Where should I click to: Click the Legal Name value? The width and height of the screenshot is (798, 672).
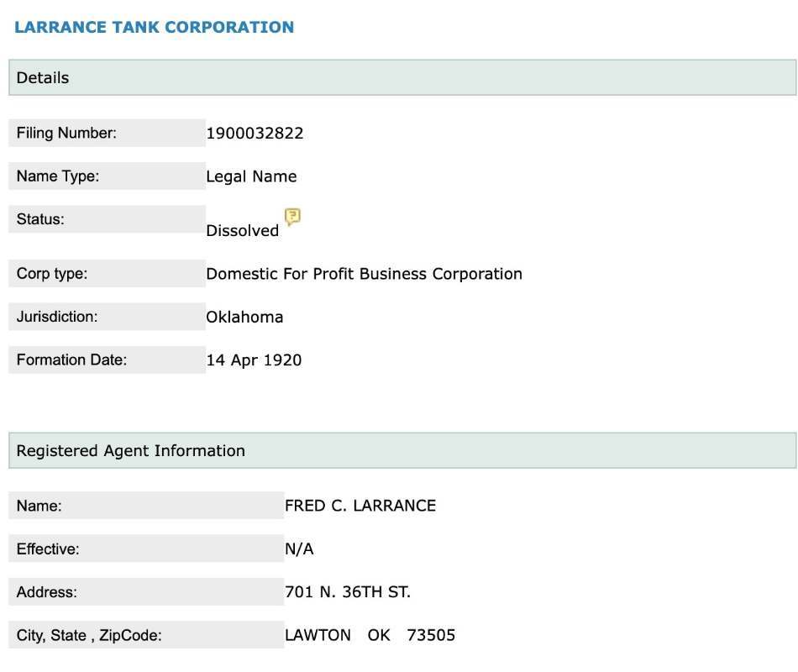(251, 176)
